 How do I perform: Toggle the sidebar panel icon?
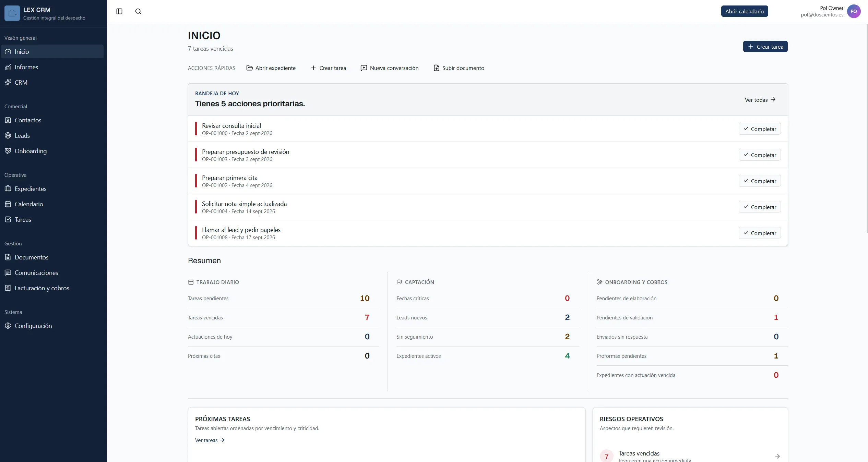click(x=119, y=11)
